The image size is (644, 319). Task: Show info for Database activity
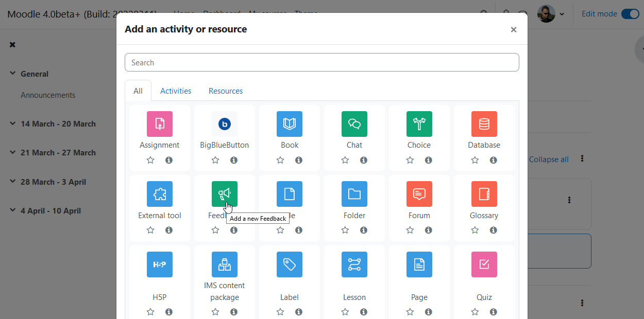[494, 160]
